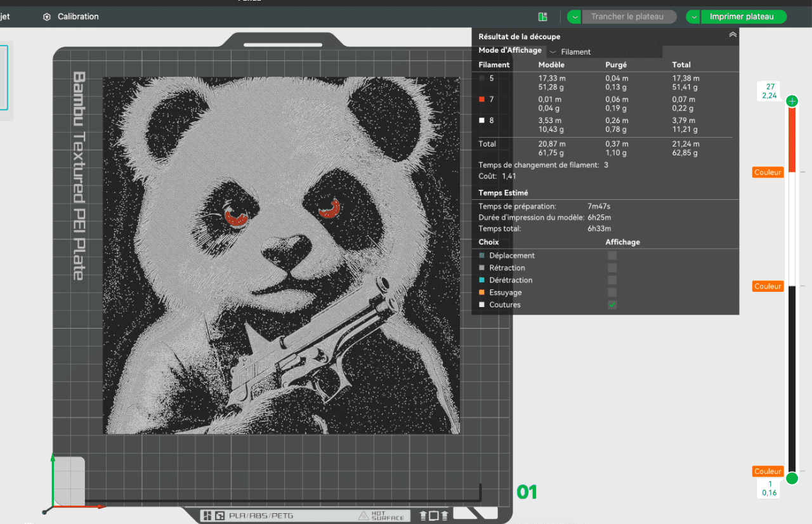Viewport: 812px width, 524px height.
Task: Click the red filament 7 color swatch
Action: [x=482, y=100]
